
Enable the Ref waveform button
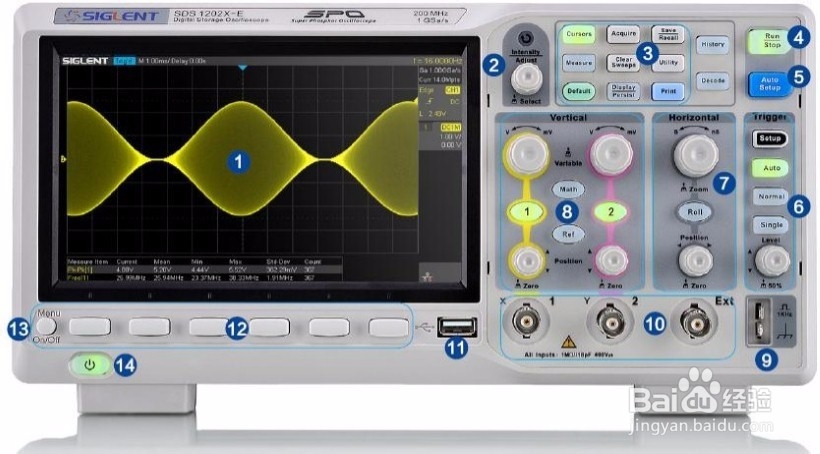pyautogui.click(x=568, y=234)
